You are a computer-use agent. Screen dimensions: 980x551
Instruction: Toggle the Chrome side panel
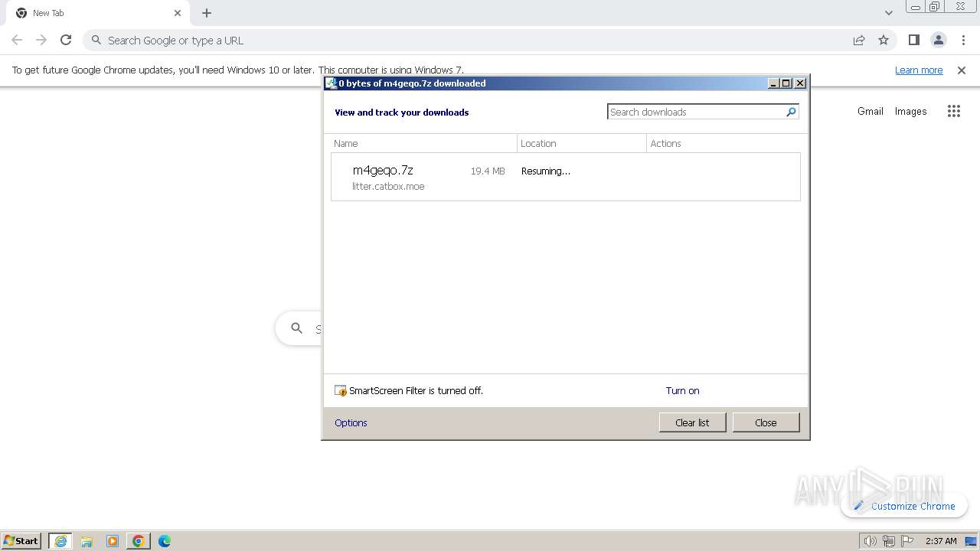(913, 41)
